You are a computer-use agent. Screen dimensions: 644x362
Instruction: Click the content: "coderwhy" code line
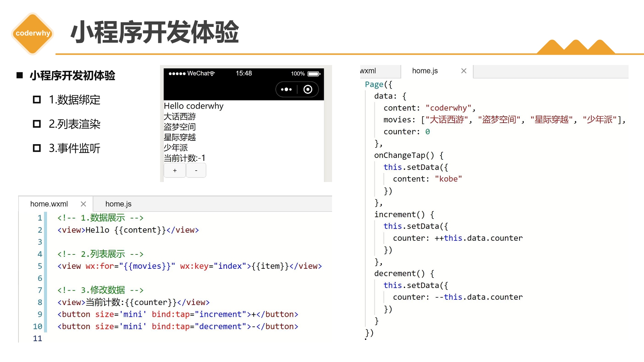430,108
